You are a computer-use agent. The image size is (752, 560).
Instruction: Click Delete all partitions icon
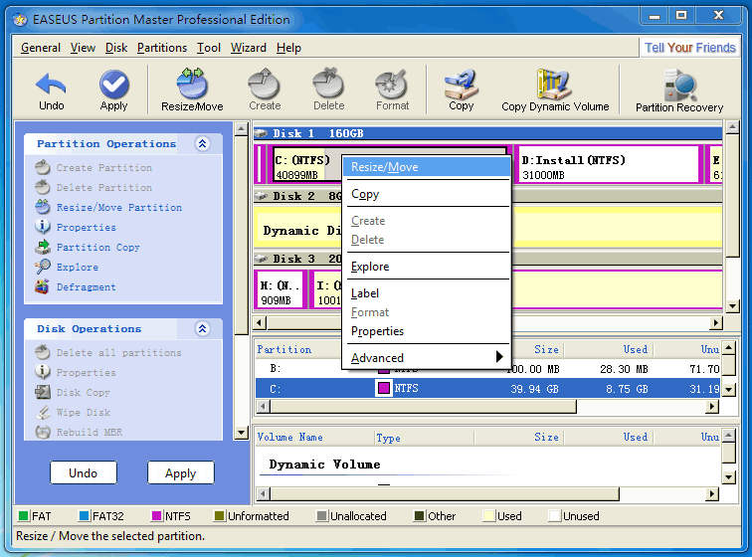click(43, 352)
